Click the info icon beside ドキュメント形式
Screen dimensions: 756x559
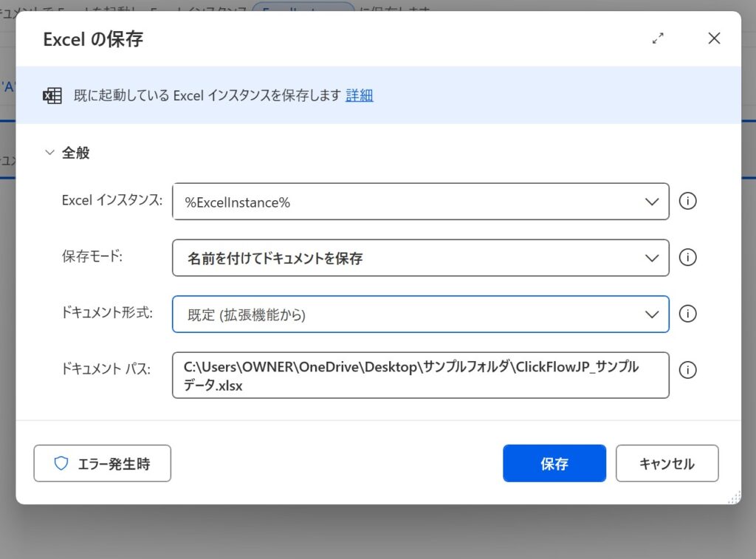pos(687,314)
